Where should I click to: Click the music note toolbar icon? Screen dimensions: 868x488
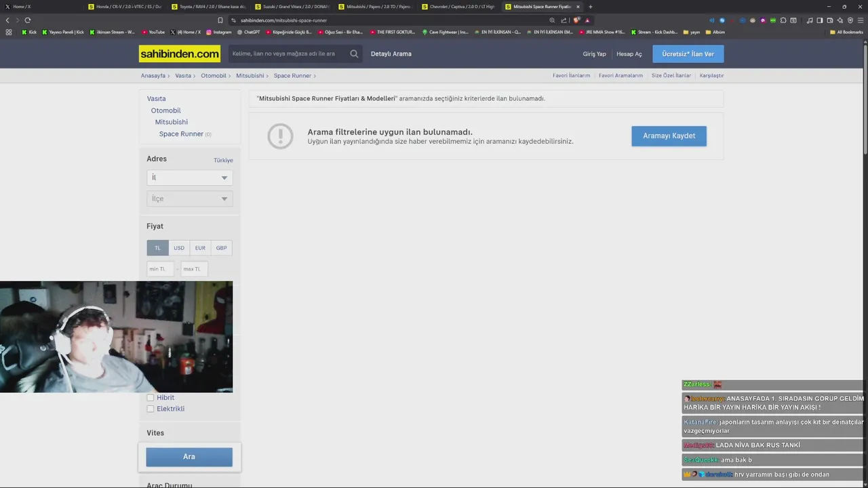[810, 20]
